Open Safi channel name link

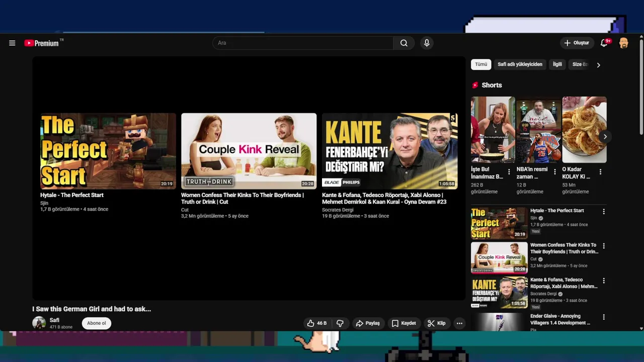click(x=54, y=320)
